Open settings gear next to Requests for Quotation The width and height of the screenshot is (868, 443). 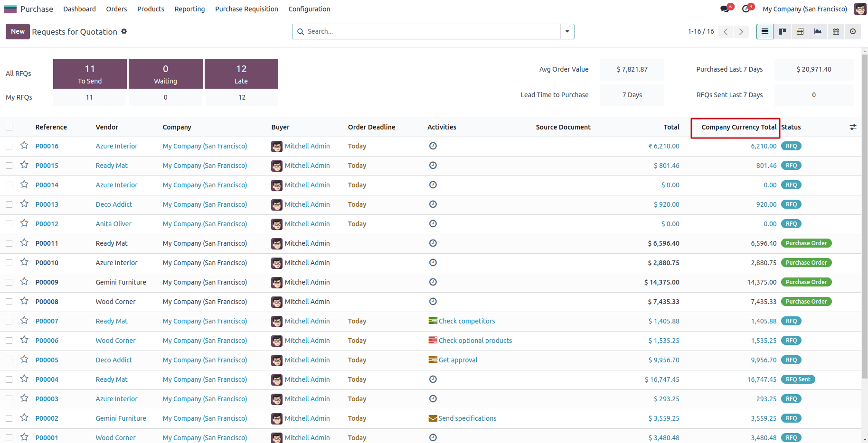pyautogui.click(x=124, y=31)
